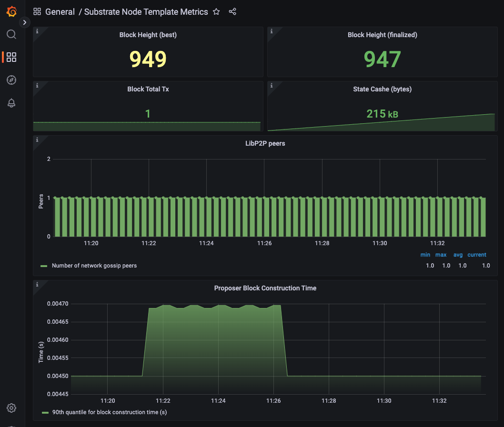Toggle the 90th quantile block construction series
Screen dimensions: 504x427
click(x=109, y=412)
